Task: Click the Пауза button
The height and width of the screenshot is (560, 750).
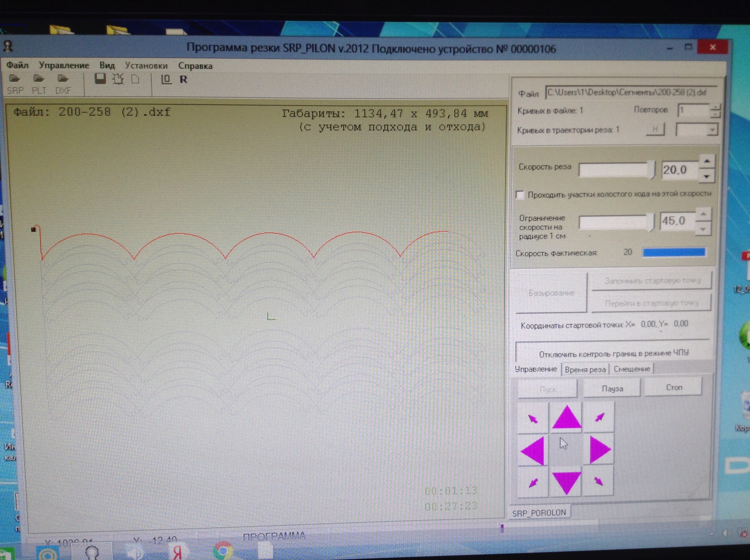Action: coord(612,388)
